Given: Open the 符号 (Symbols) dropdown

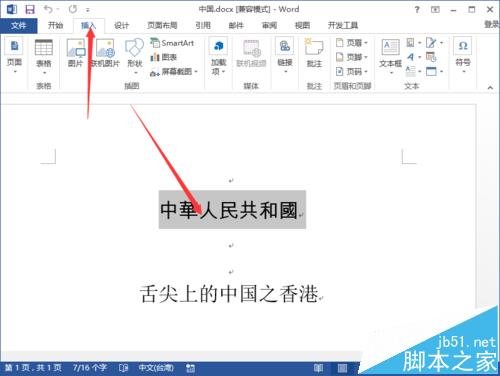Looking at the screenshot, I should (x=463, y=55).
